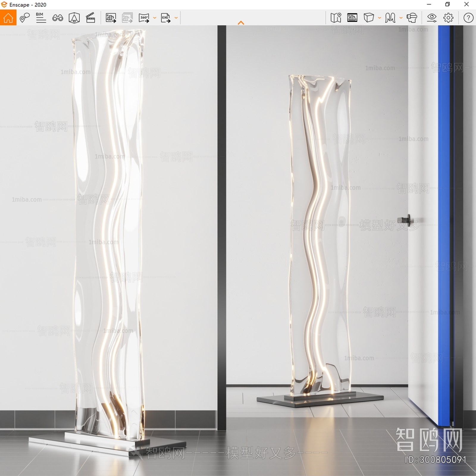
Task: Click the 360 panorama export icon
Action: pyautogui.click(x=144, y=18)
